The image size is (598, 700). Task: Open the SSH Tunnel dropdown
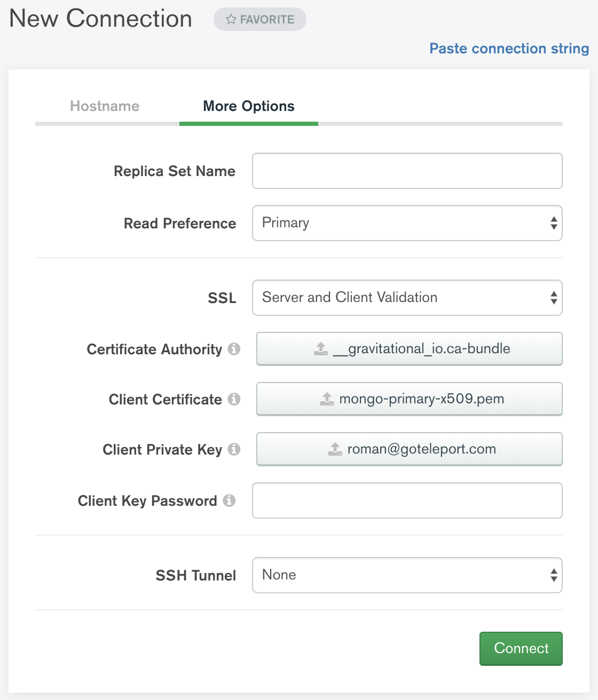407,575
